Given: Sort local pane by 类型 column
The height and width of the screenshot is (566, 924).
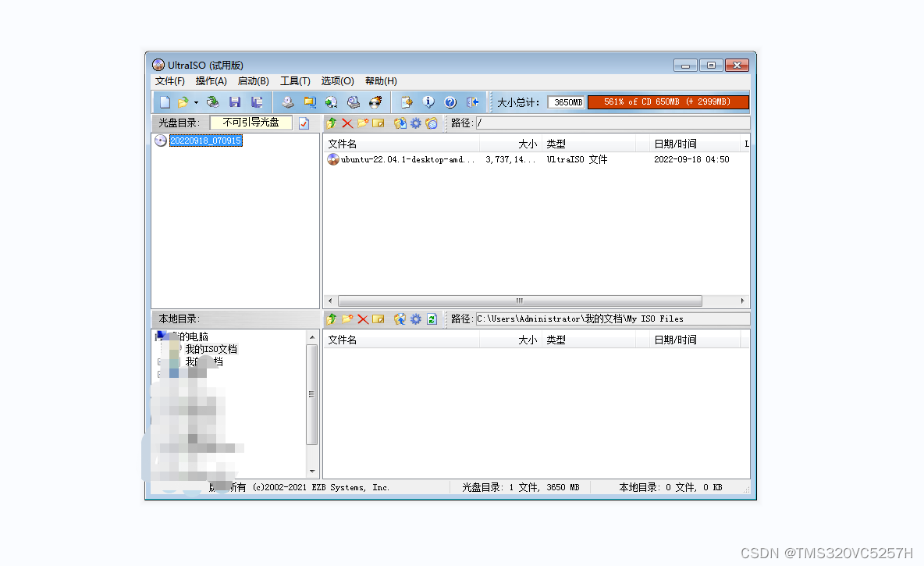Looking at the screenshot, I should [588, 340].
